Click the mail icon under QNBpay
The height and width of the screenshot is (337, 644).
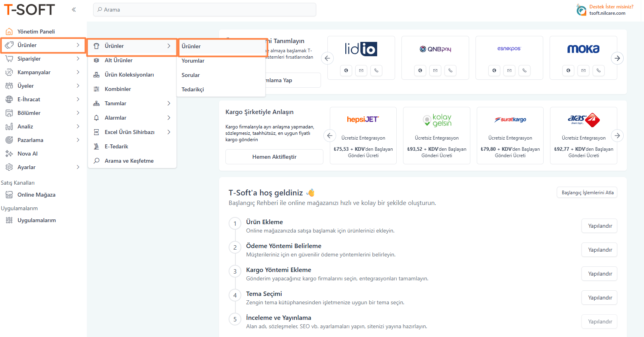coord(435,71)
